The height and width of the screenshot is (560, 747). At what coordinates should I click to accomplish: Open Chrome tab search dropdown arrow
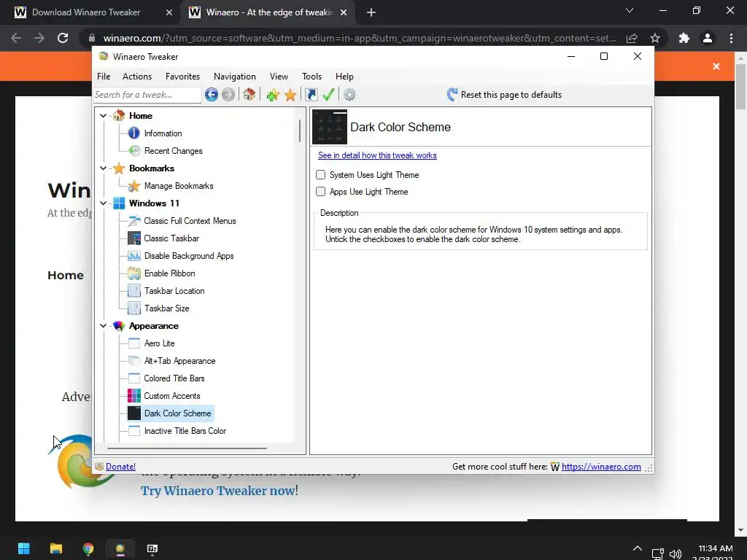[x=630, y=10]
